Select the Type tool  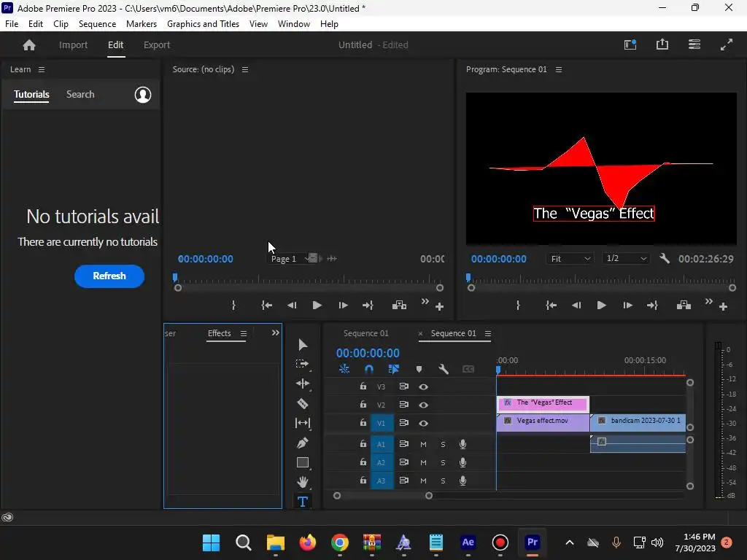(303, 502)
